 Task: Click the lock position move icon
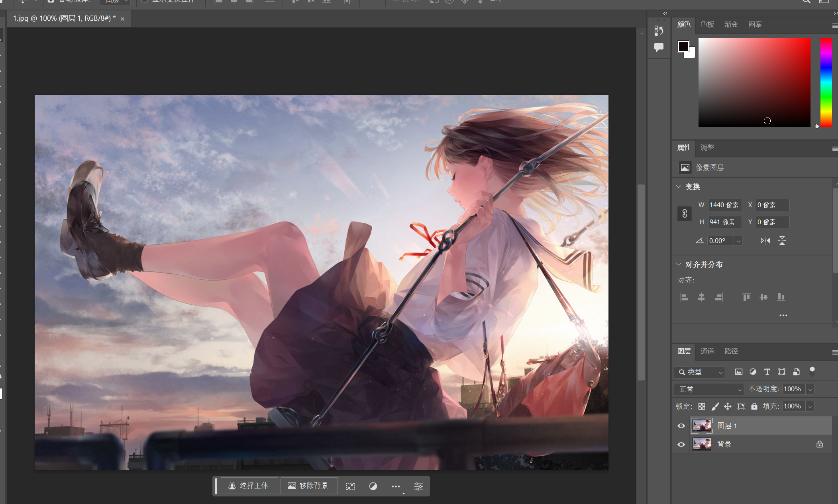pos(728,406)
